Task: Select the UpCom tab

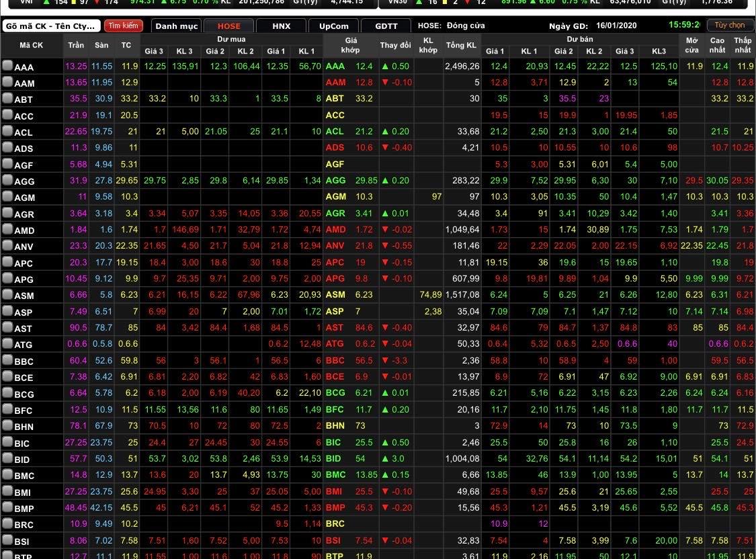Action: click(333, 26)
